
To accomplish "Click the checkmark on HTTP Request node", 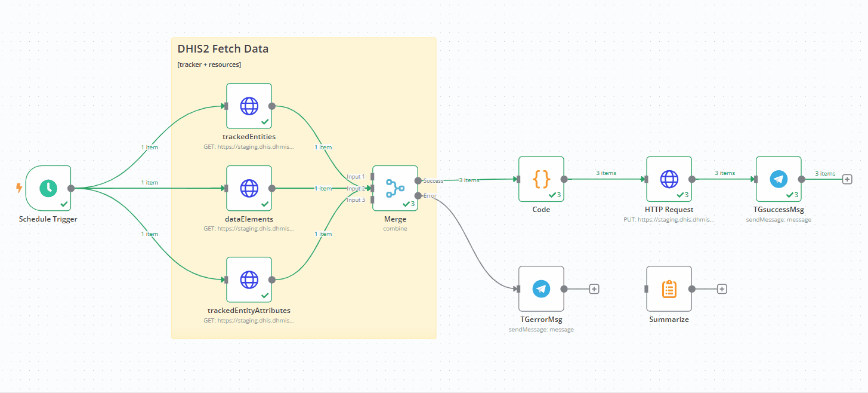I will [x=680, y=195].
